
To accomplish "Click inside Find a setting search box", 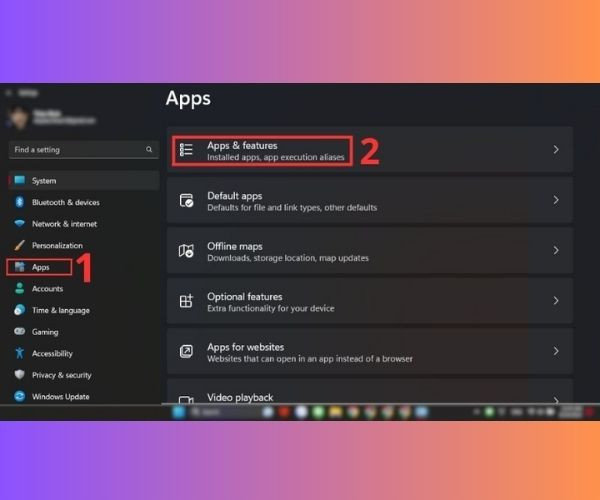I will click(84, 150).
